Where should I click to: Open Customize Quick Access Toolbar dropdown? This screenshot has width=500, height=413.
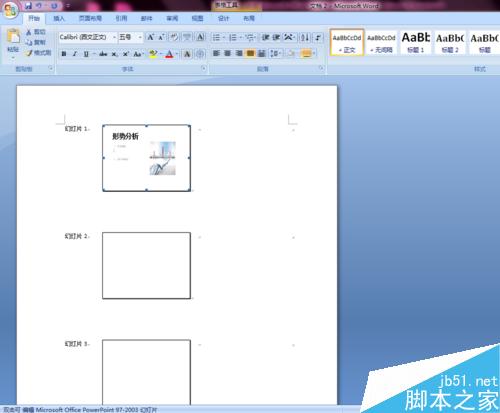pos(68,6)
